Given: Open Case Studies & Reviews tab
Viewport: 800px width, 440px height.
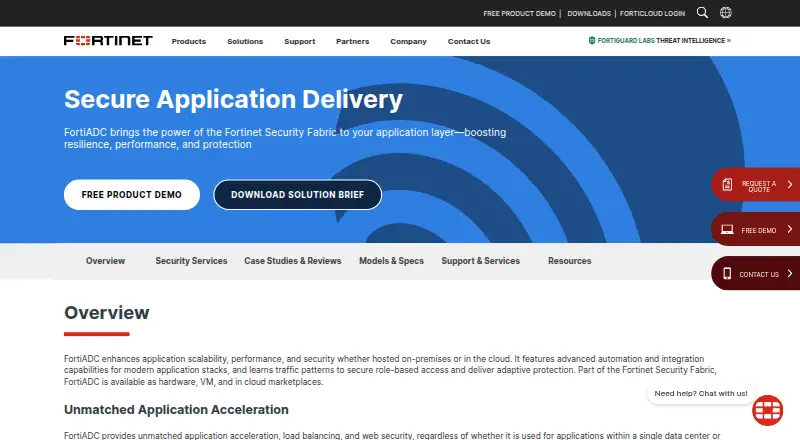Looking at the screenshot, I should pos(292,261).
